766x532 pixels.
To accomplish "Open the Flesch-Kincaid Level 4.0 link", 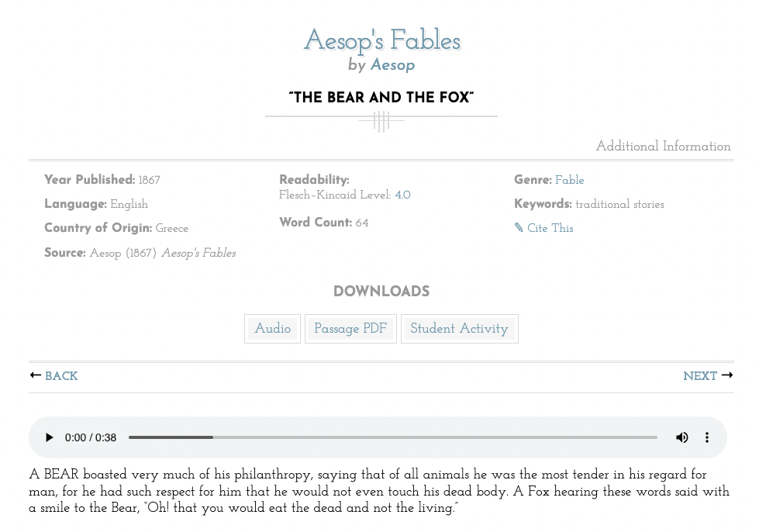I will (402, 195).
